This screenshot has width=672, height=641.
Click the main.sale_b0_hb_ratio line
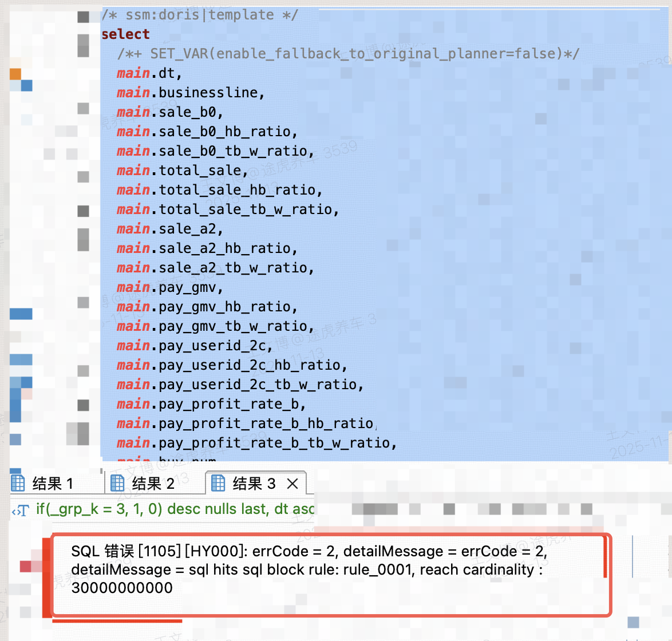pyautogui.click(x=207, y=132)
